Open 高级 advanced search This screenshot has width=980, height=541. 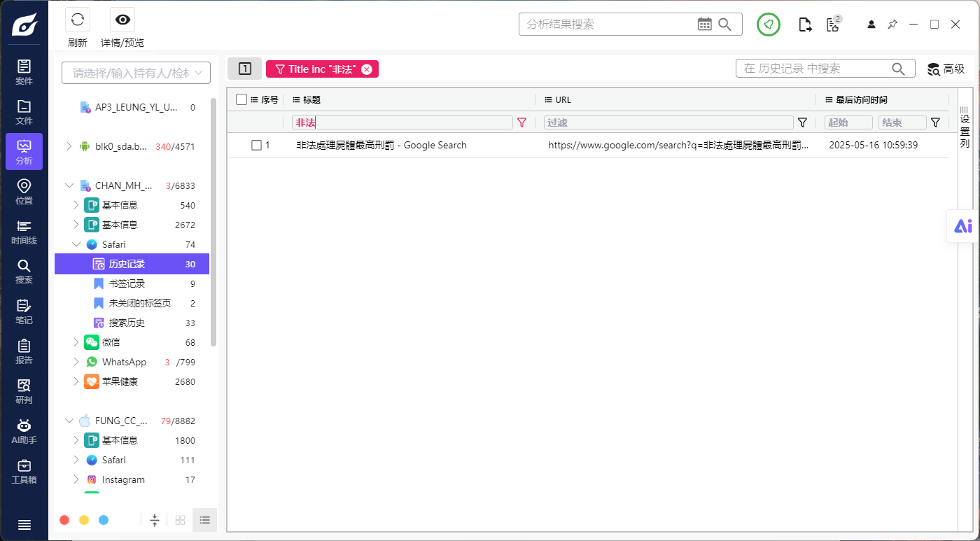click(x=946, y=69)
